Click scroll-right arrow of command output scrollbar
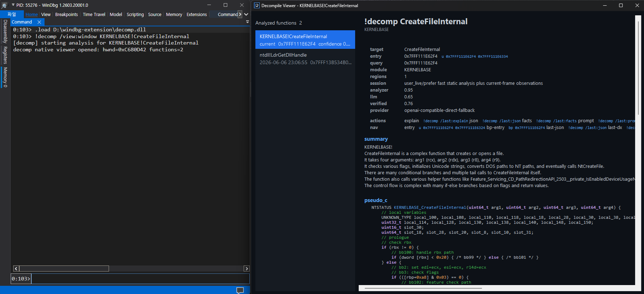The width and height of the screenshot is (644, 294). (x=246, y=268)
